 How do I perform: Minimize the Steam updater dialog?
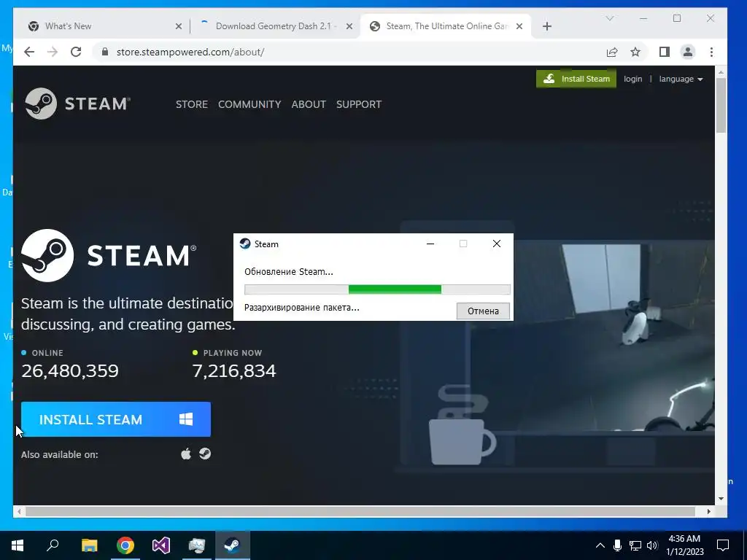point(430,244)
